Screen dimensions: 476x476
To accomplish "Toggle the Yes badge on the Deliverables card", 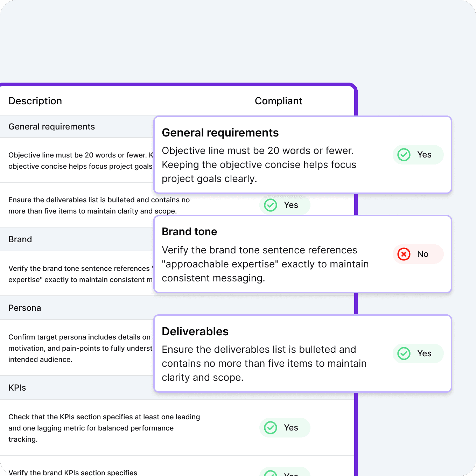I will [x=418, y=353].
